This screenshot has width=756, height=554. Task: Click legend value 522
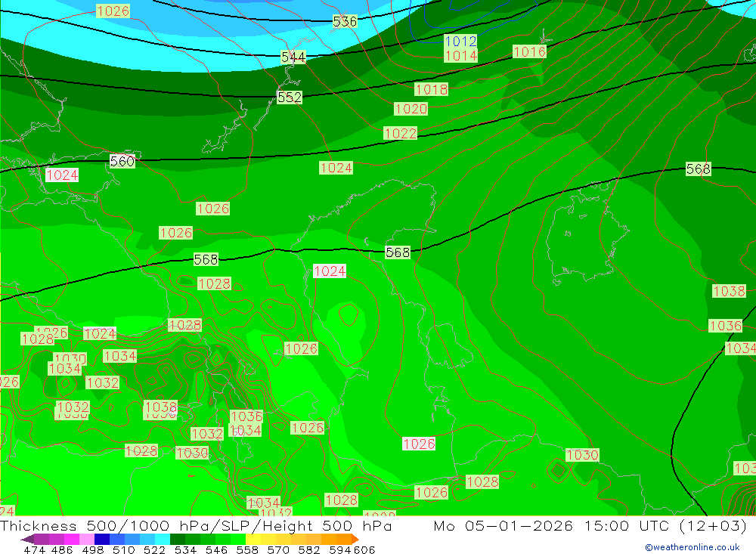coord(154,549)
